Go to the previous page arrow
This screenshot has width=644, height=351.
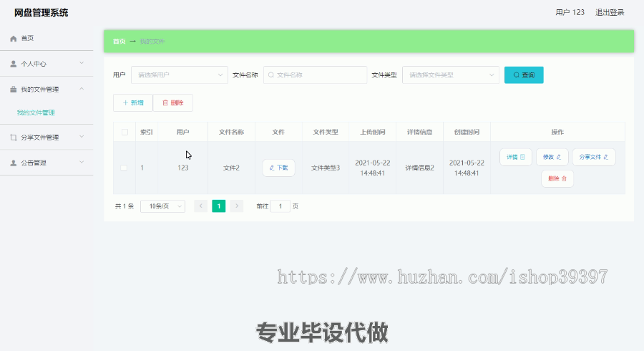(x=201, y=206)
